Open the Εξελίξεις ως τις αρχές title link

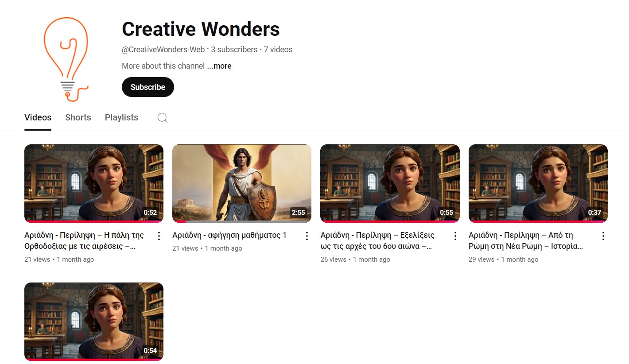377,240
